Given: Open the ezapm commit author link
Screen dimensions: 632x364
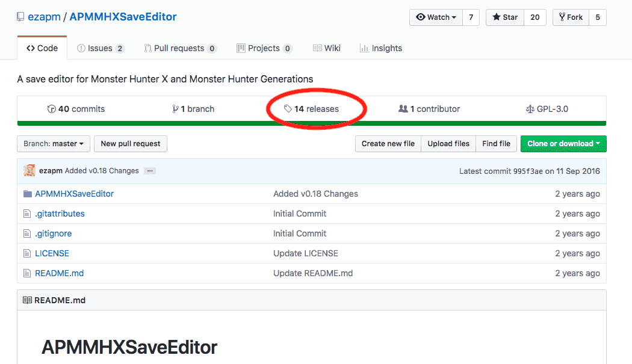Looking at the screenshot, I should (51, 171).
